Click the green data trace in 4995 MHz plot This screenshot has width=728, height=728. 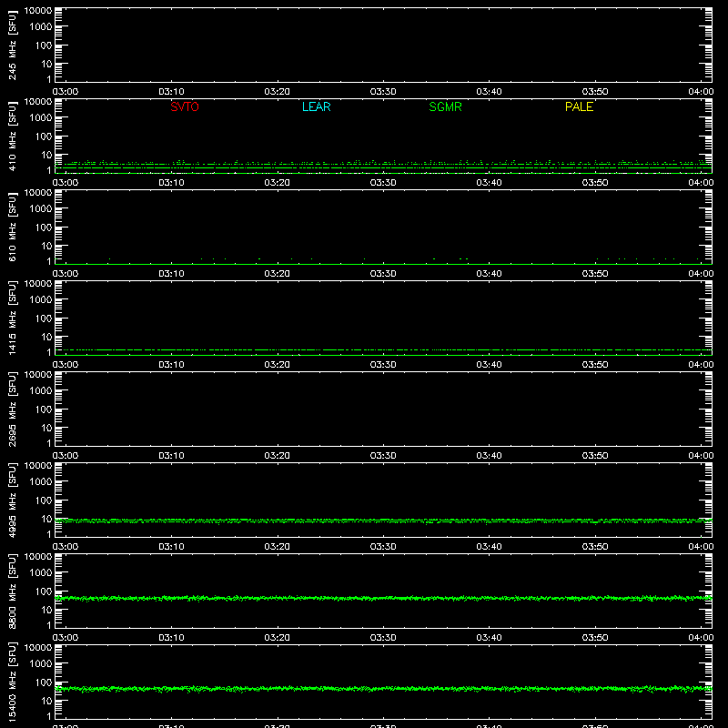click(383, 521)
